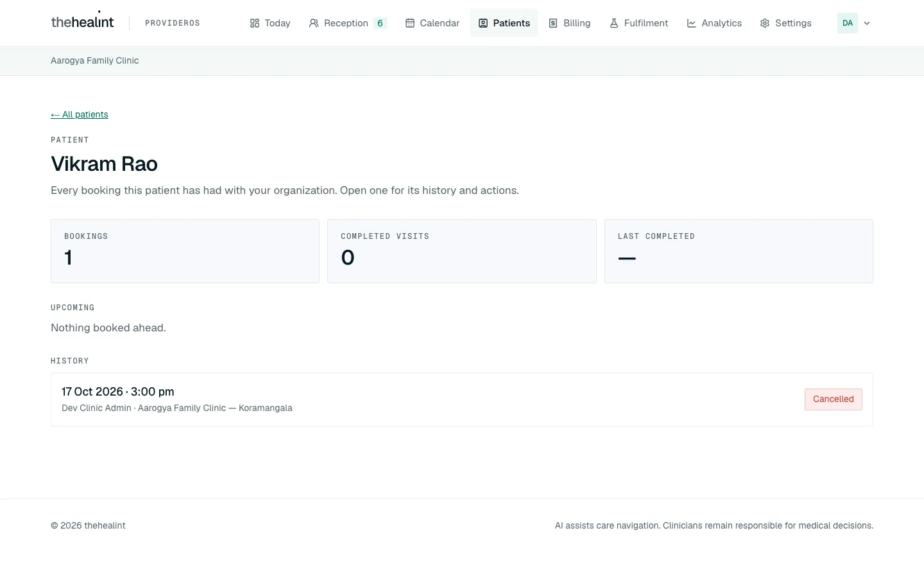Click the 'Nothing booked ahead.' text
This screenshot has width=924, height=578.
pos(108,328)
